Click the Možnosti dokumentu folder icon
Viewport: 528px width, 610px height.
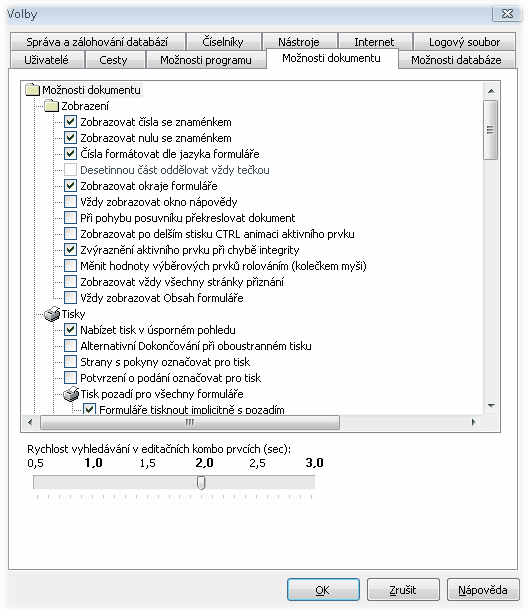(x=33, y=90)
